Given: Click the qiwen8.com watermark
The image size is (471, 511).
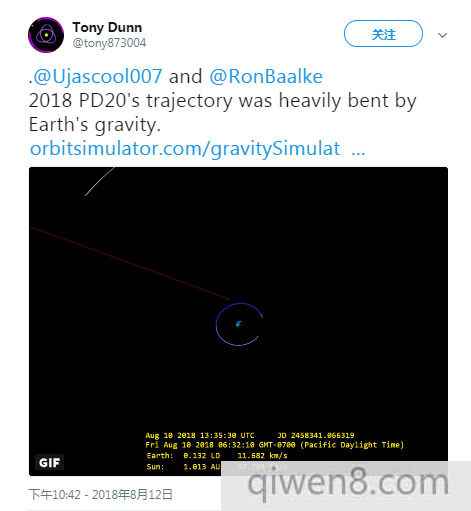Looking at the screenshot, I should [348, 482].
